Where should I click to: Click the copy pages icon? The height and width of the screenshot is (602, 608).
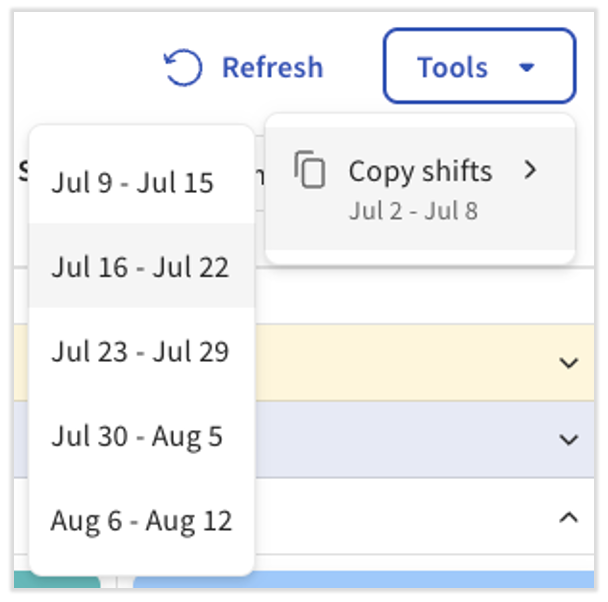(x=311, y=170)
